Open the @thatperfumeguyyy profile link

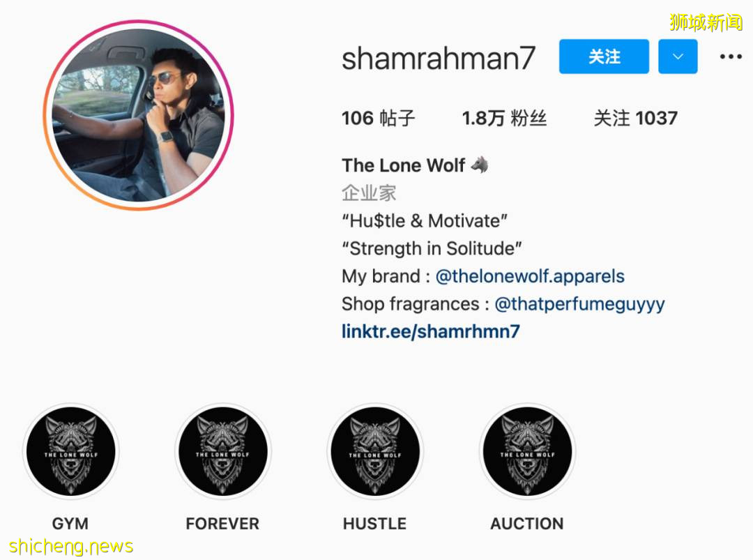579,304
